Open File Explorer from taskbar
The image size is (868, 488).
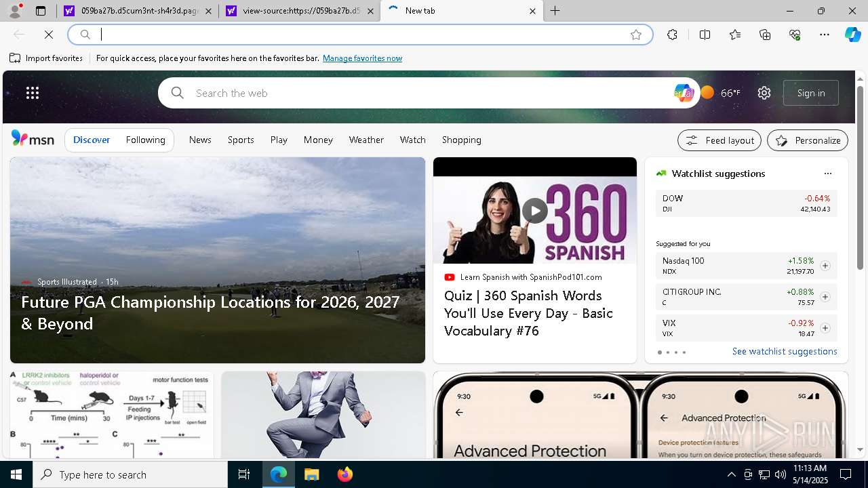coord(311,474)
